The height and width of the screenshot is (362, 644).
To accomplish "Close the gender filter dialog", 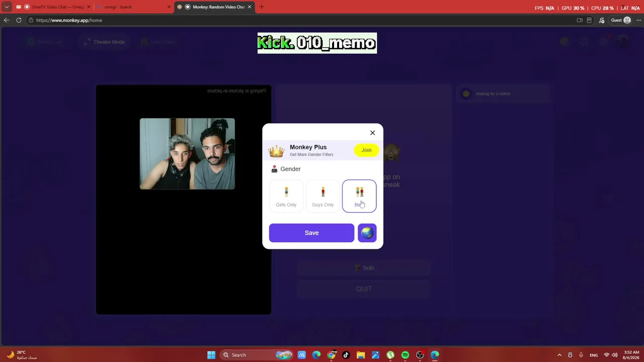I will click(372, 133).
